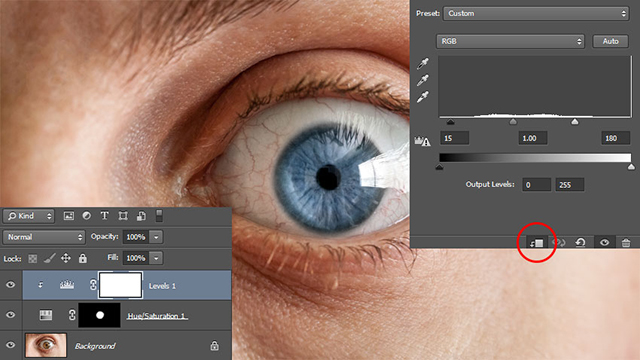Image resolution: width=640 pixels, height=360 pixels.
Task: Click the Auto button
Action: click(610, 41)
